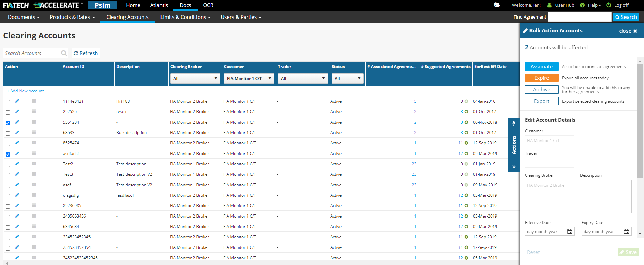Screen dimensions: 644x265
Task: Open the folder icon in top bar
Action: click(497, 5)
